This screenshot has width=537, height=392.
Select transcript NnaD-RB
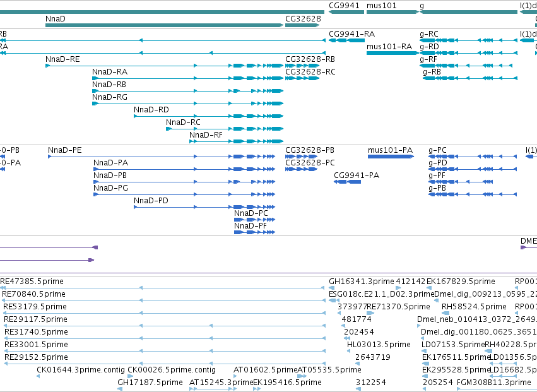187,91
